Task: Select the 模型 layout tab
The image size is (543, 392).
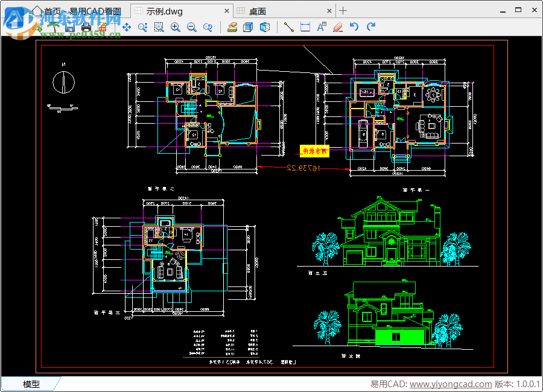Action: tap(31, 384)
